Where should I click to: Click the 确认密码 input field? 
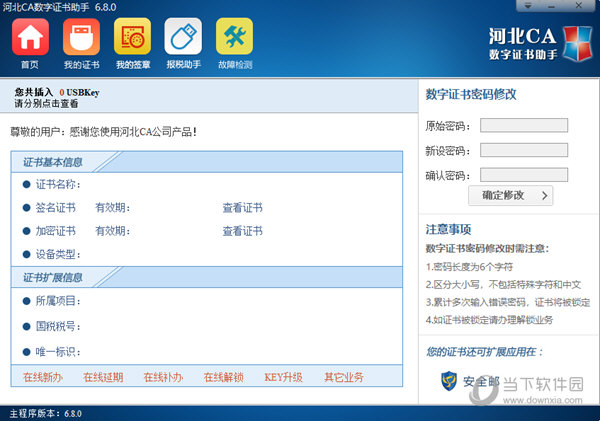(524, 175)
